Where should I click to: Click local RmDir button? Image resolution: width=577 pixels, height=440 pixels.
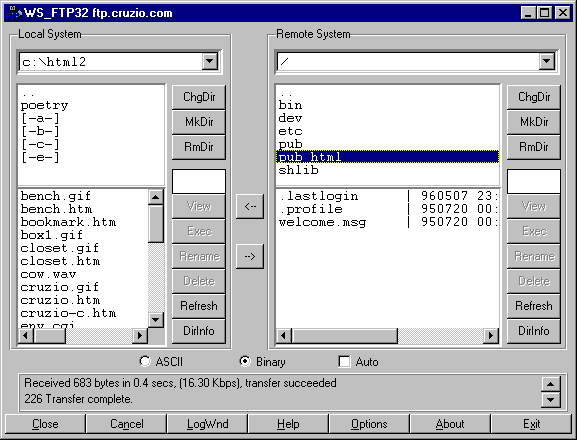[x=199, y=147]
